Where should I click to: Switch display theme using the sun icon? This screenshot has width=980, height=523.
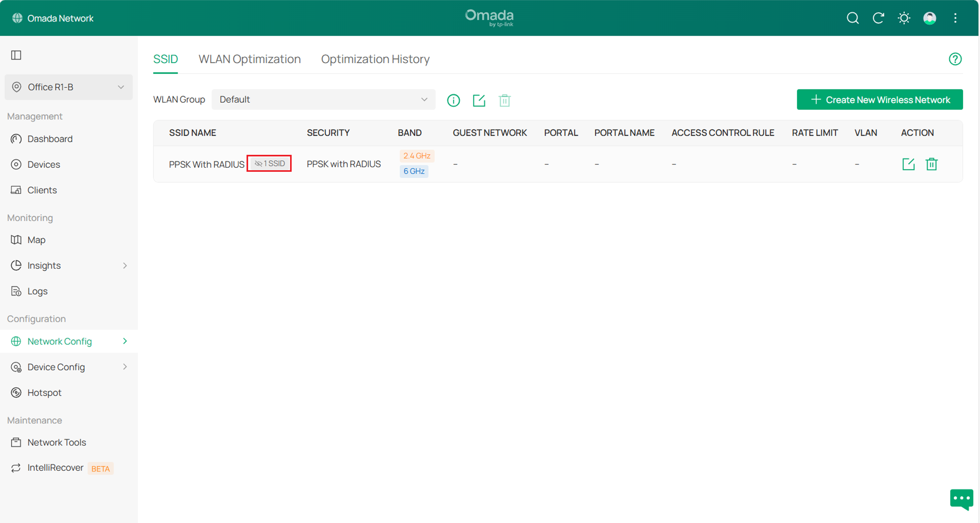tap(904, 18)
